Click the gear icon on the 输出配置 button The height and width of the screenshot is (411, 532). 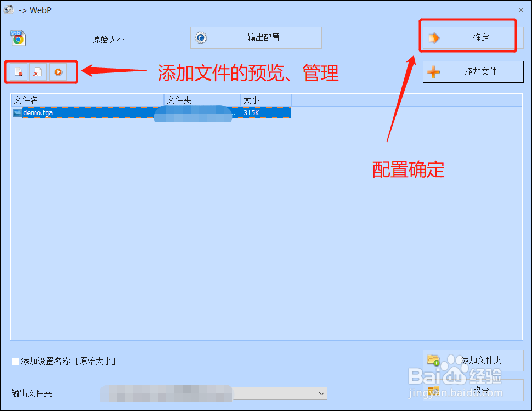click(x=201, y=38)
